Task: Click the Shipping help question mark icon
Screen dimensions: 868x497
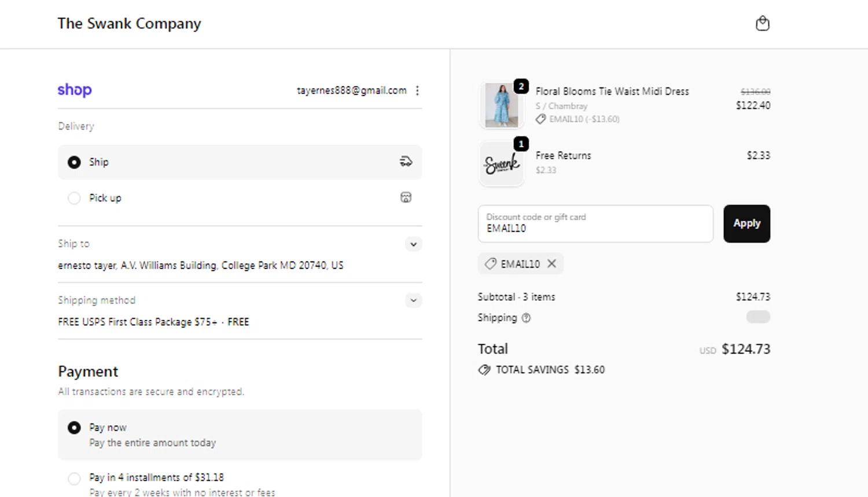Action: (x=526, y=318)
